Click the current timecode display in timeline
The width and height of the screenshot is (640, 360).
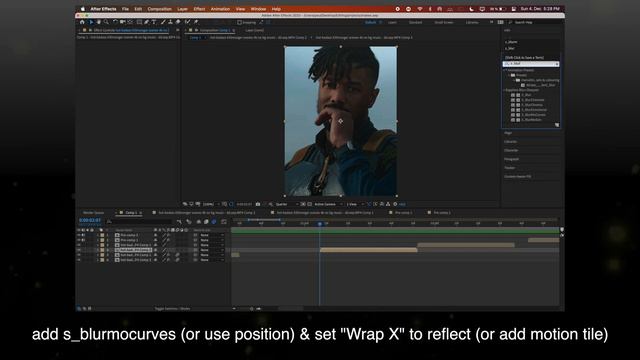[x=90, y=220]
